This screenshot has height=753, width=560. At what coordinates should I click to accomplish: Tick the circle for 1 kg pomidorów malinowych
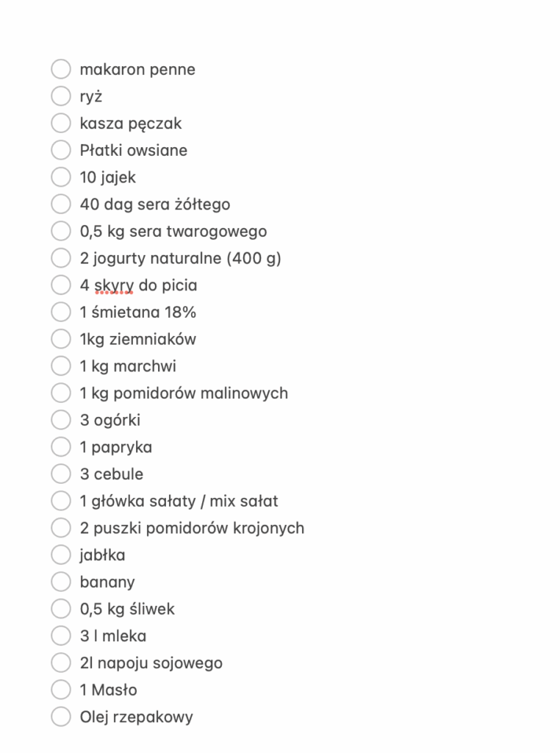[60, 392]
